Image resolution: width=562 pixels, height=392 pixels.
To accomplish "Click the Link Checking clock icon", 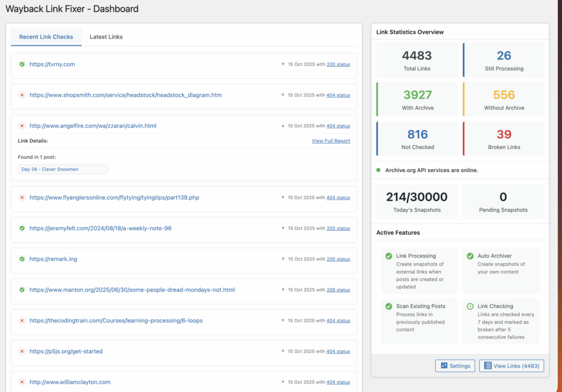I will [x=470, y=306].
